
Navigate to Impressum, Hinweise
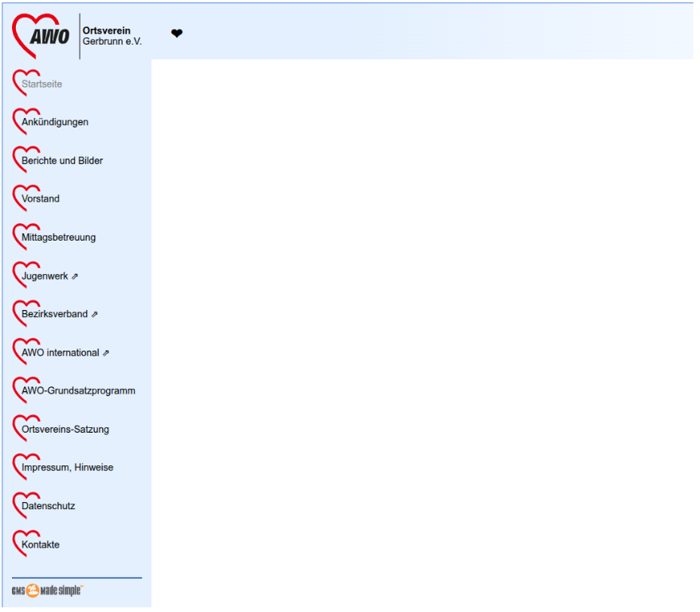click(x=67, y=468)
